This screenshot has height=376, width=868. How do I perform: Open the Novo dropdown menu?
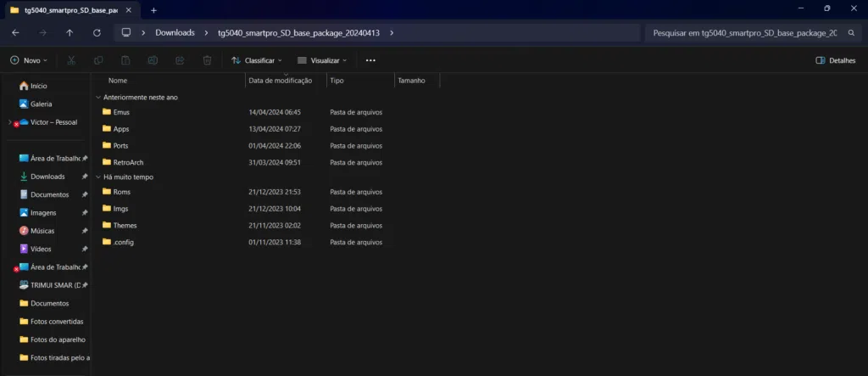point(30,61)
